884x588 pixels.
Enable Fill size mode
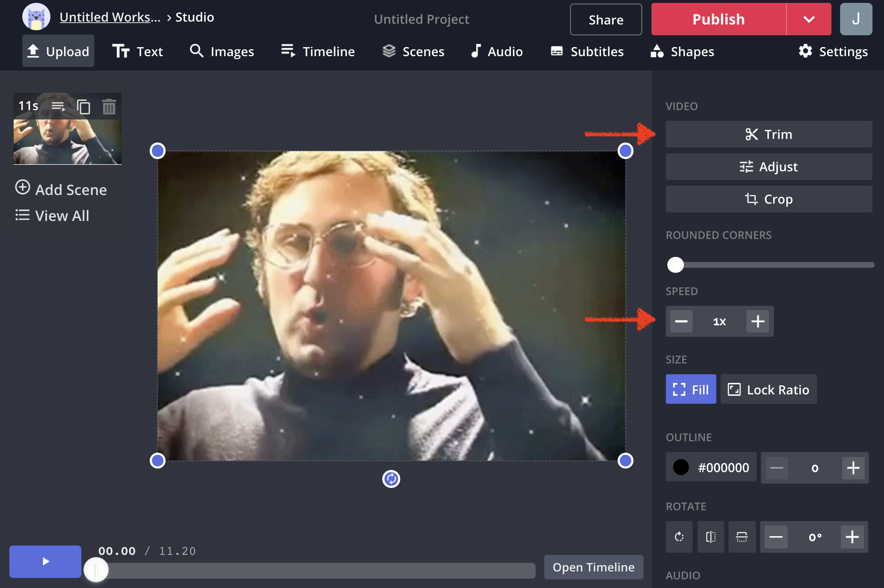(x=690, y=389)
